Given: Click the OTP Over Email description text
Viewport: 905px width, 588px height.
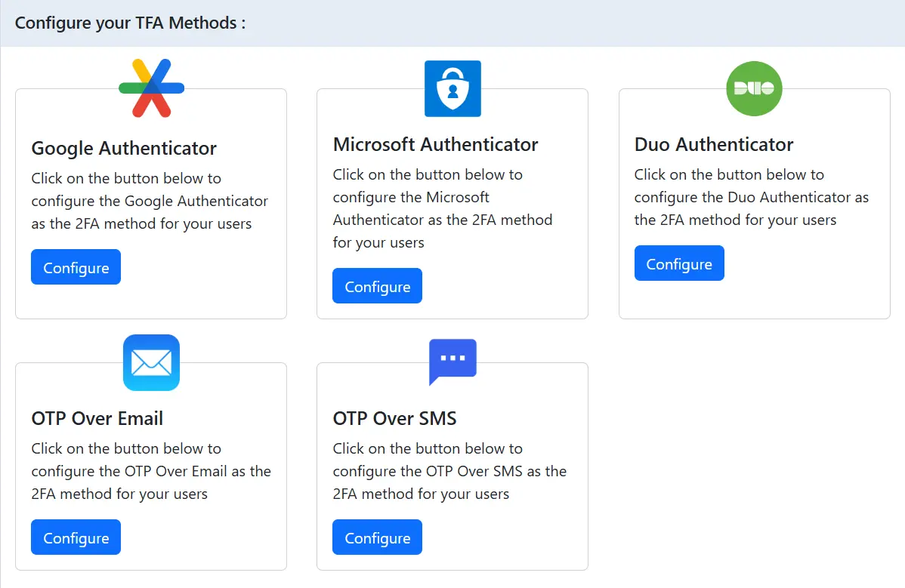Looking at the screenshot, I should tap(151, 471).
